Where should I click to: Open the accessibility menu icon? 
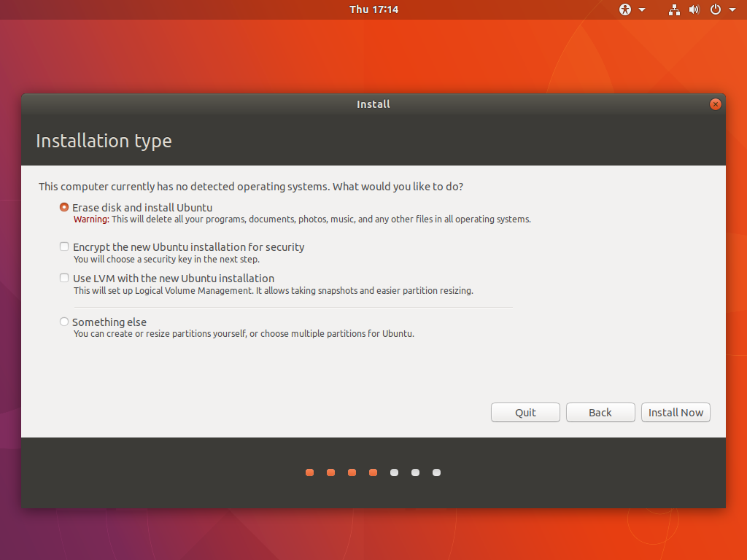click(x=625, y=9)
